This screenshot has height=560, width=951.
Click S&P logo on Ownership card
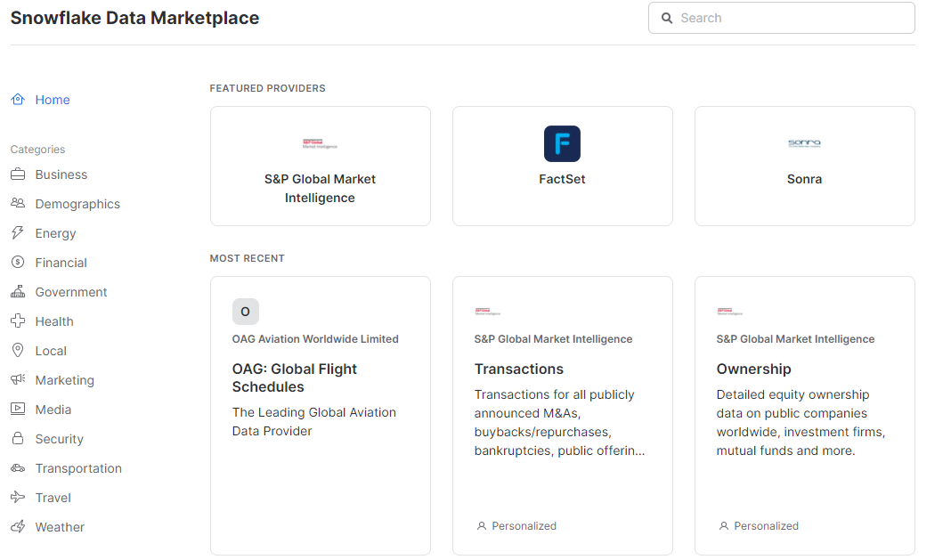pos(729,312)
